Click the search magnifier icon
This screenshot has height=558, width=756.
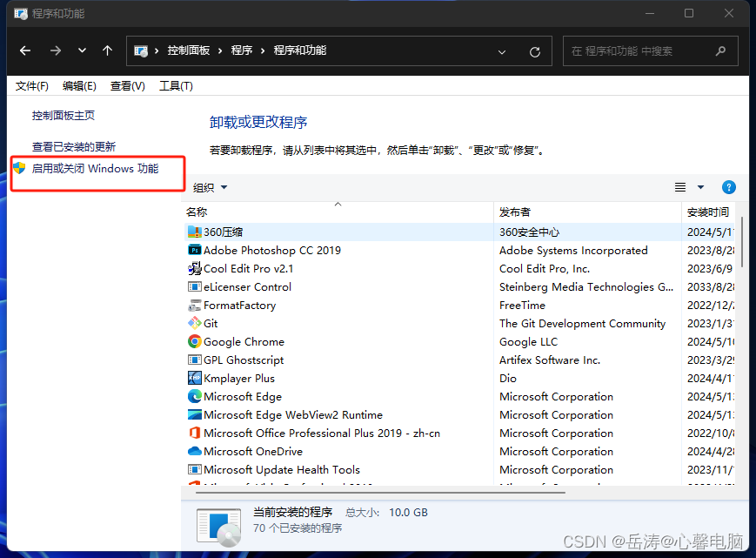[721, 50]
